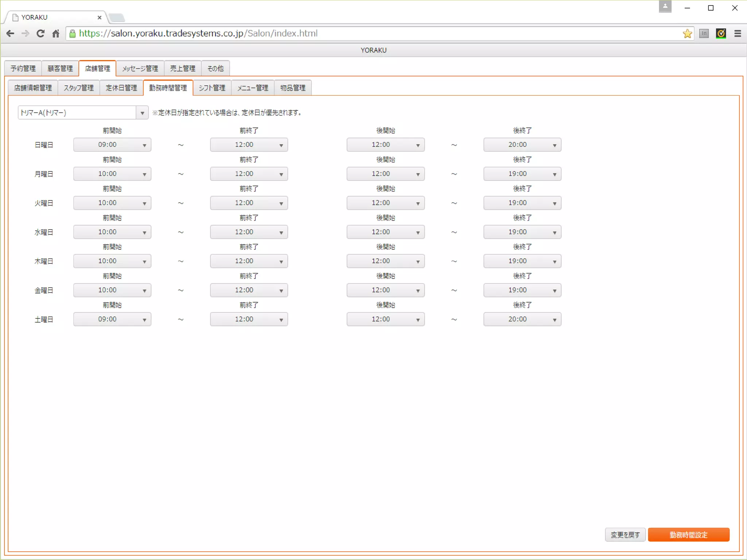This screenshot has width=747, height=560.
Task: Open Saturday 後終了 20:00 dropdown
Action: click(x=522, y=319)
